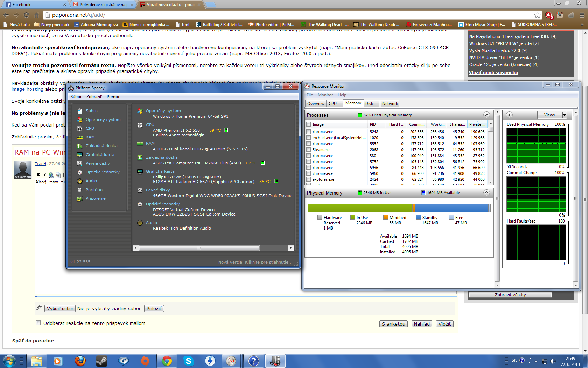This screenshot has height=368, width=588.
Task: Check the Steam.exe process checkbox
Action: [x=308, y=150]
